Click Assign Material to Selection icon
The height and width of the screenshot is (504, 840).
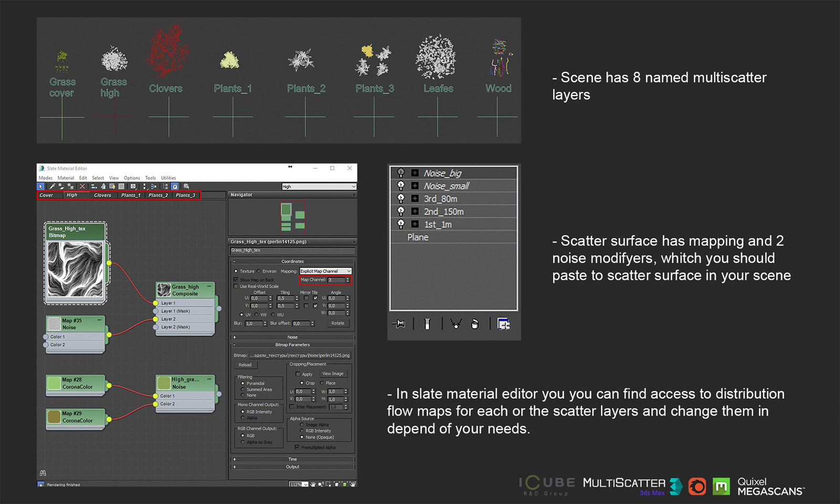[70, 186]
